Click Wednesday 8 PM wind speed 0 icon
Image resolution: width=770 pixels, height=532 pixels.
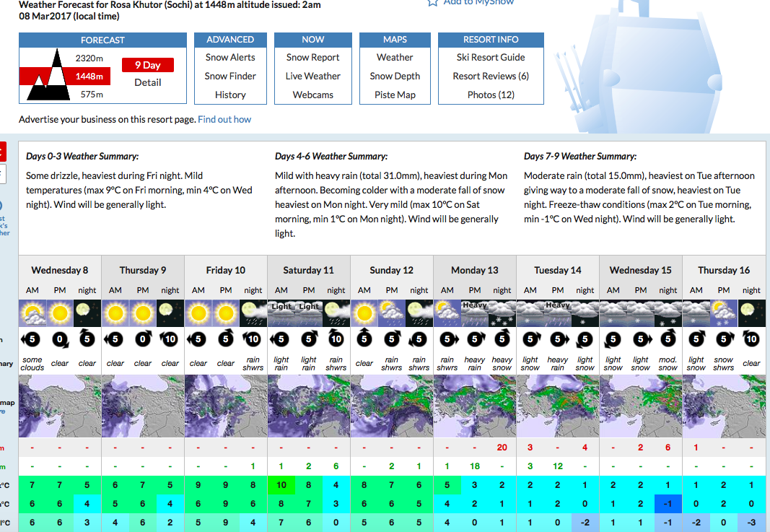60,339
